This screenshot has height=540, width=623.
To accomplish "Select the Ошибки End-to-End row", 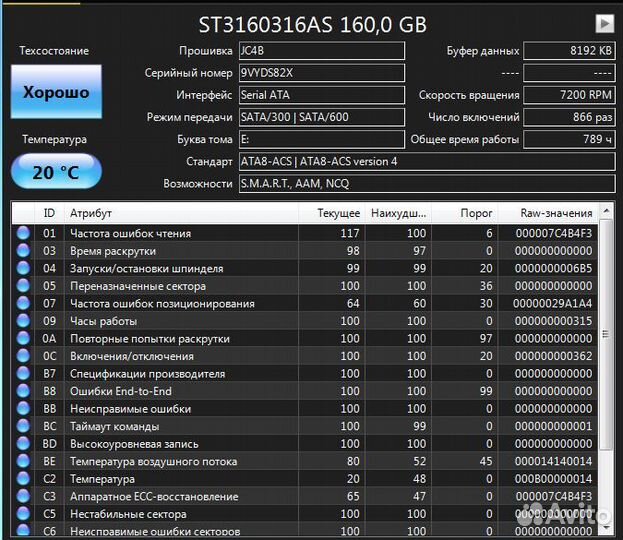I will click(x=305, y=391).
